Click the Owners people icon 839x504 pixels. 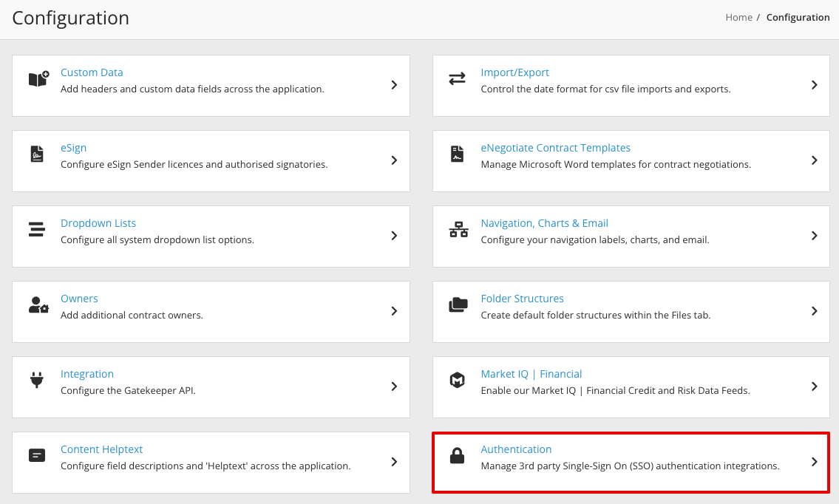[37, 304]
